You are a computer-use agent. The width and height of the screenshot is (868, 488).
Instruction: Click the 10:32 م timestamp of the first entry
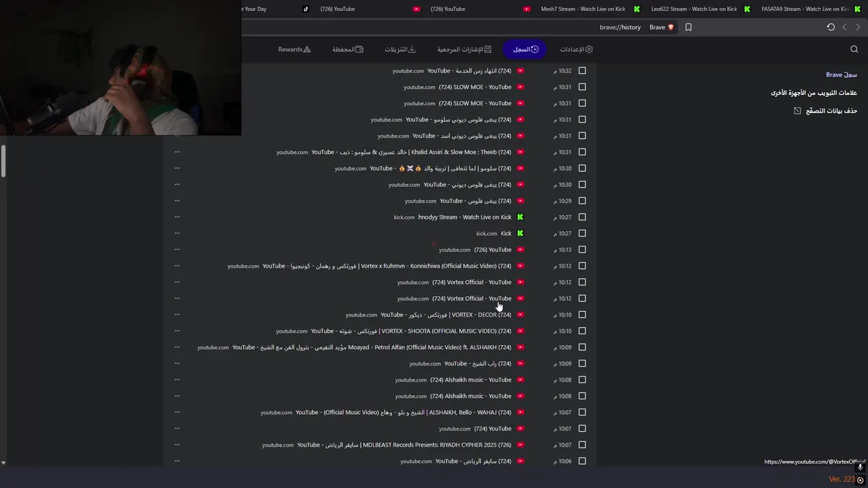coord(563,70)
